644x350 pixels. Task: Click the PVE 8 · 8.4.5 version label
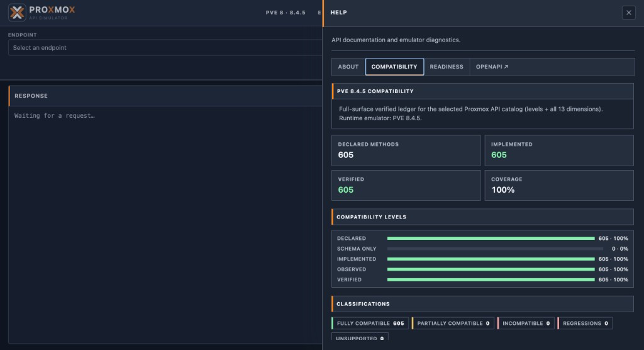tap(286, 13)
